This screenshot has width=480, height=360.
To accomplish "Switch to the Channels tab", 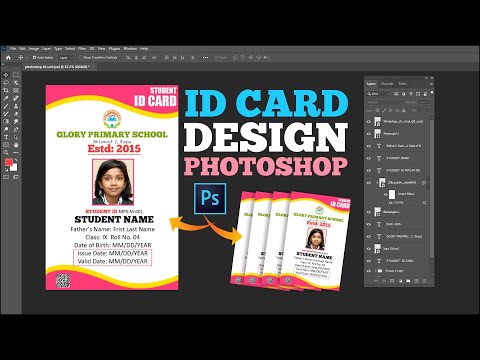I will pos(387,84).
